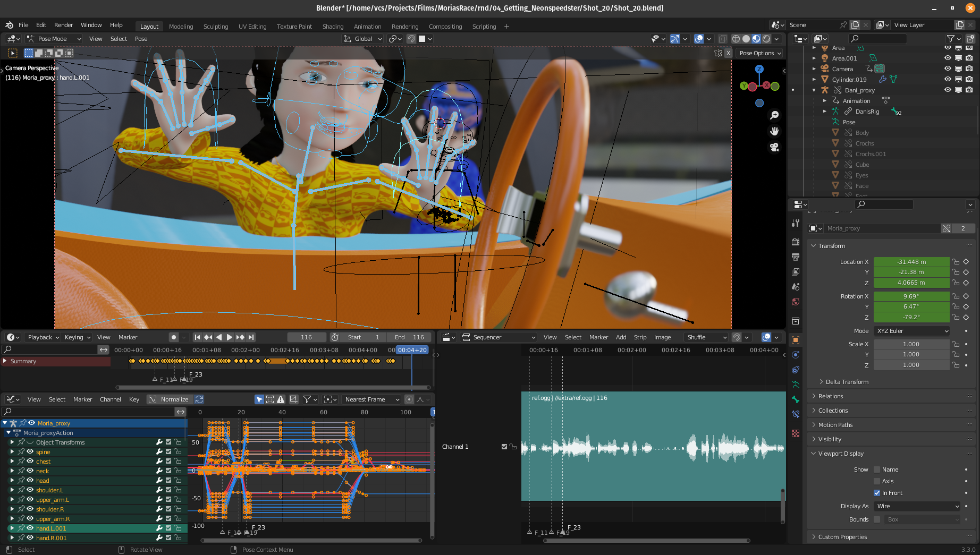Jump to the timeline start frame

coord(197,337)
